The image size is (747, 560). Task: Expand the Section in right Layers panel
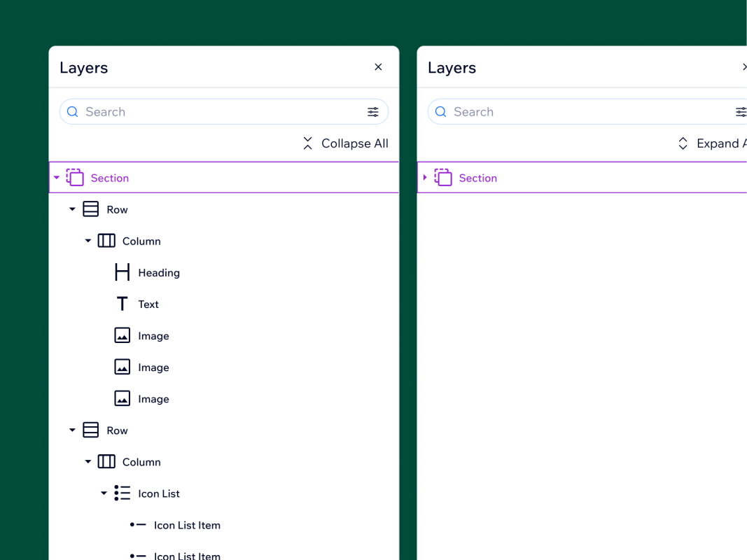click(425, 178)
